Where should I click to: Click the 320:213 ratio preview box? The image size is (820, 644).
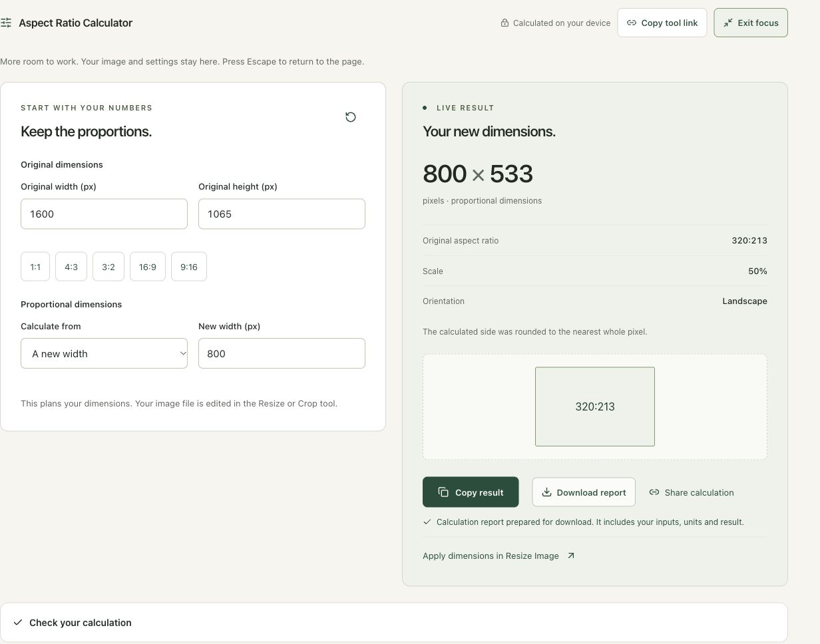595,406
